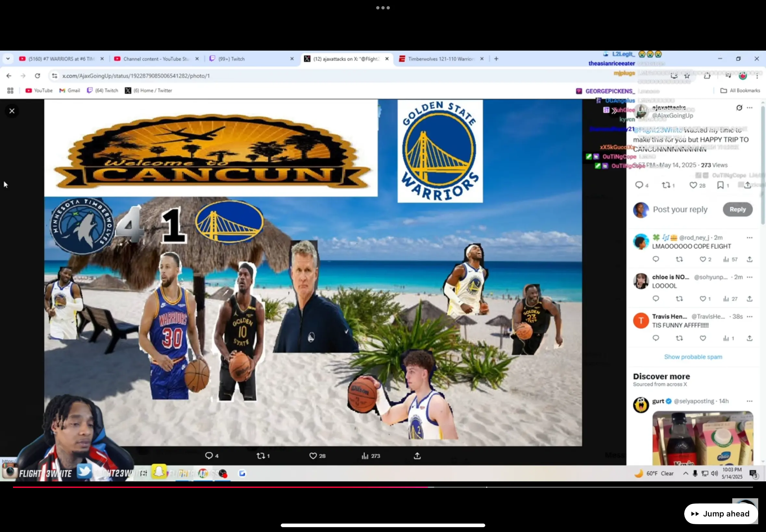This screenshot has width=766, height=532.
Task: Open more options on chloe's LOOOOL reply
Action: (x=750, y=277)
